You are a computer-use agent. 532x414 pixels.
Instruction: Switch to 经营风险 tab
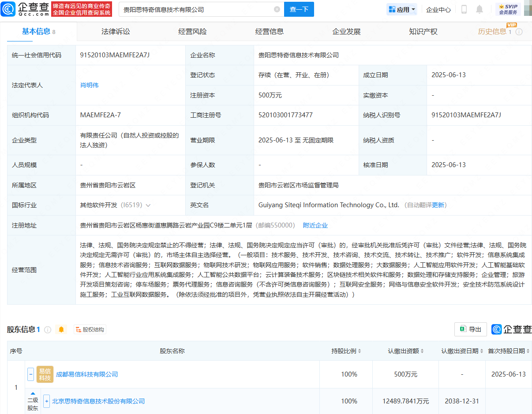coord(192,31)
